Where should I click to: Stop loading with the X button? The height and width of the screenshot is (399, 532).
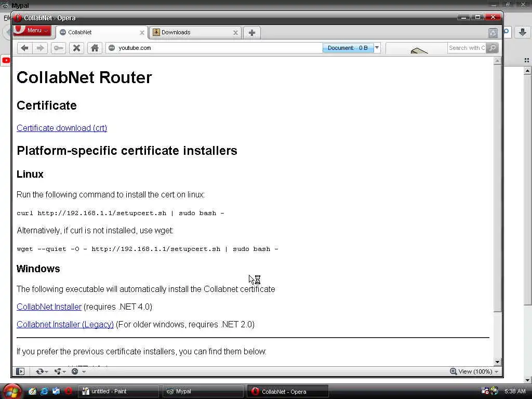[77, 48]
